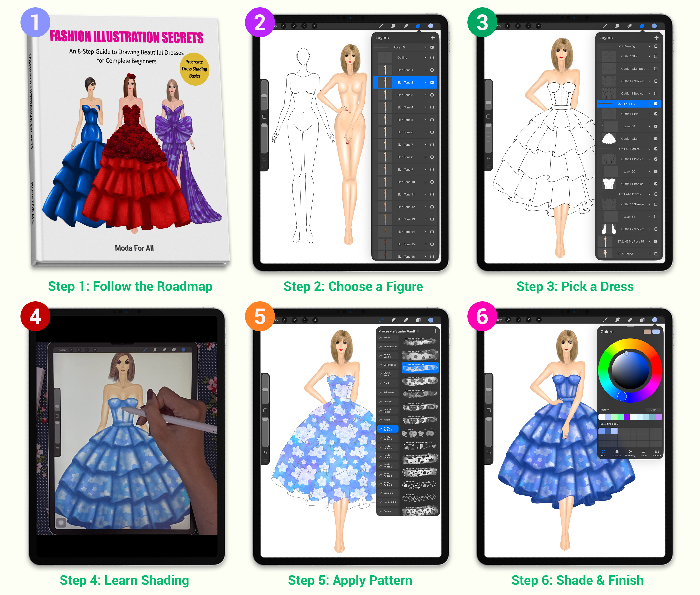Open the Layers icon on Step 5 iPad
The width and height of the screenshot is (700, 595).
click(418, 320)
